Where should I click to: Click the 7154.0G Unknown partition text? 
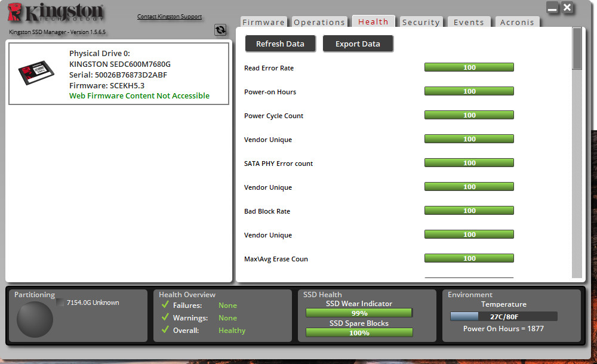click(x=93, y=303)
